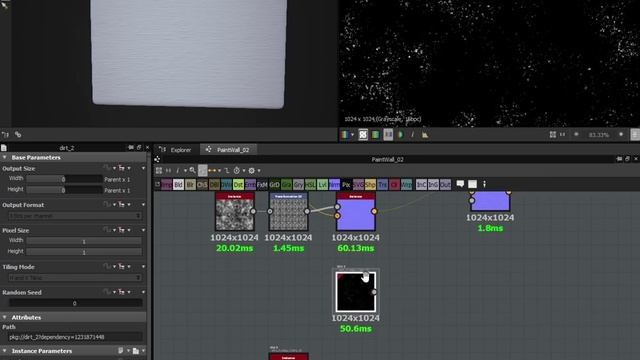The height and width of the screenshot is (360, 640).
Task: Adjust the Pixel Size Width slider
Action: [x=84, y=241]
